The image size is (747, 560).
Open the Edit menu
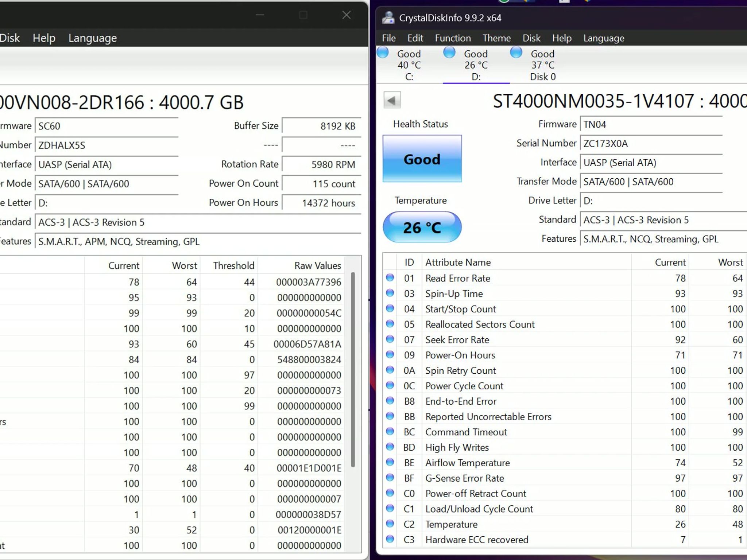point(415,38)
